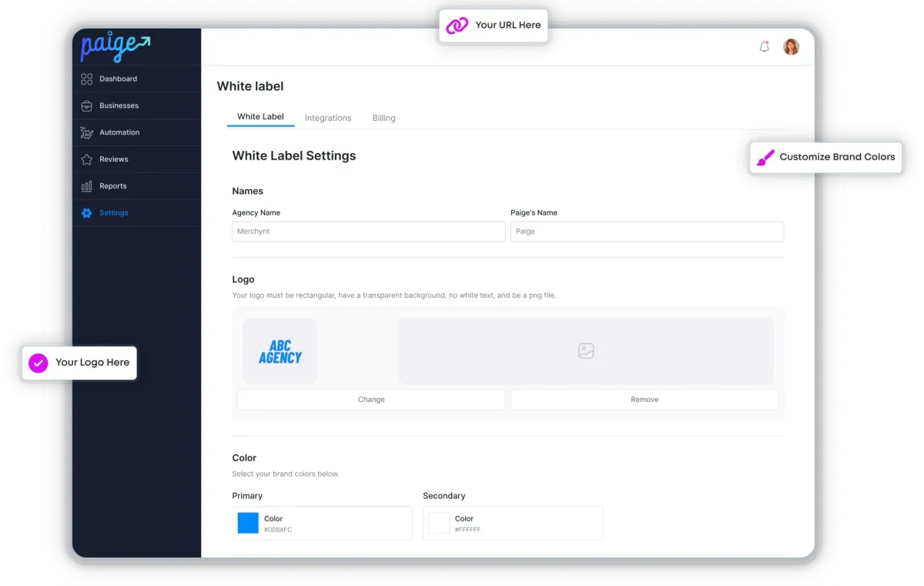924x586 pixels.
Task: Open the Reports chart icon
Action: (86, 186)
